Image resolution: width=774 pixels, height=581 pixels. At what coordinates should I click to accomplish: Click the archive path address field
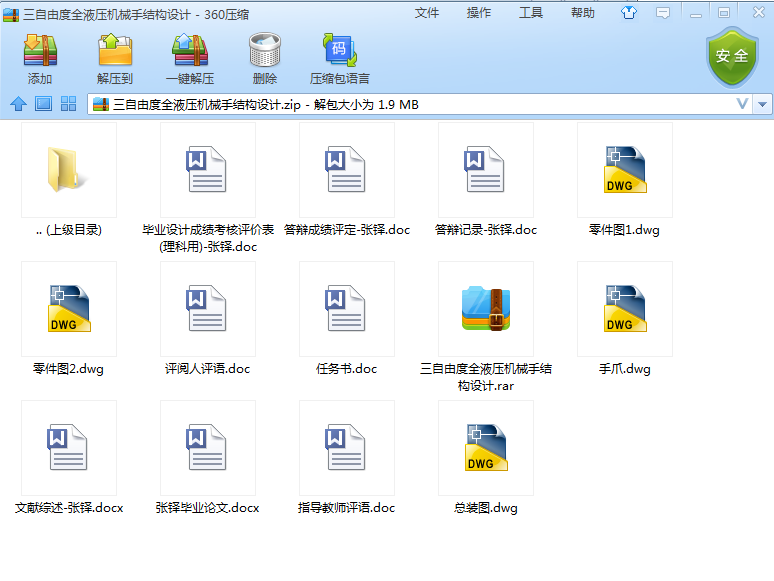pyautogui.click(x=420, y=104)
